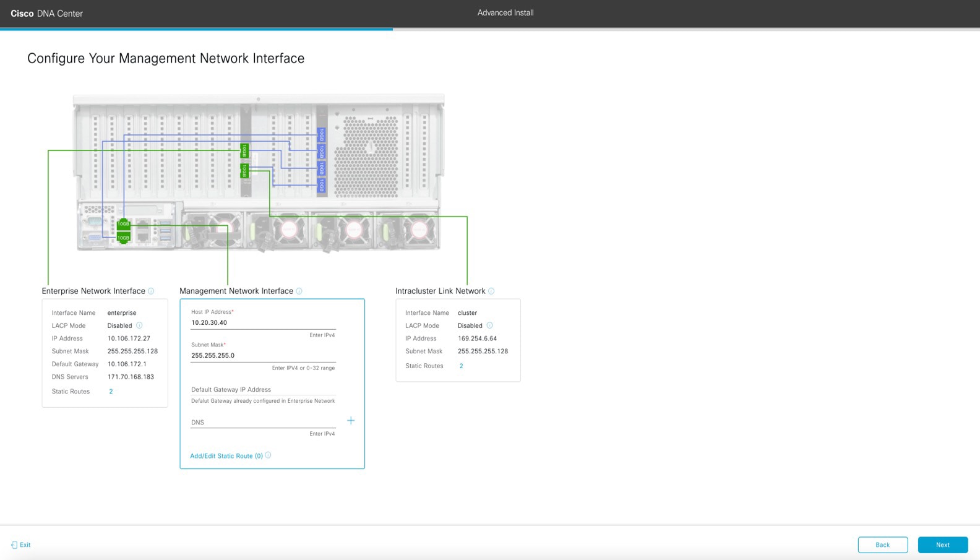The height and width of the screenshot is (560, 980).
Task: Click enterprise LACP Mode info icon
Action: tap(139, 325)
